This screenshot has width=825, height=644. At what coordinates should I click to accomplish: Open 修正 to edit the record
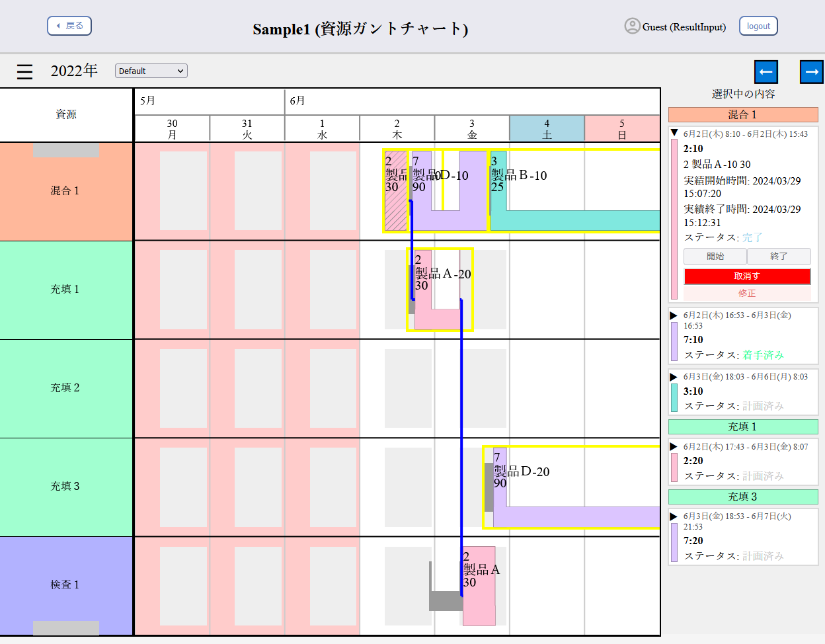click(746, 293)
